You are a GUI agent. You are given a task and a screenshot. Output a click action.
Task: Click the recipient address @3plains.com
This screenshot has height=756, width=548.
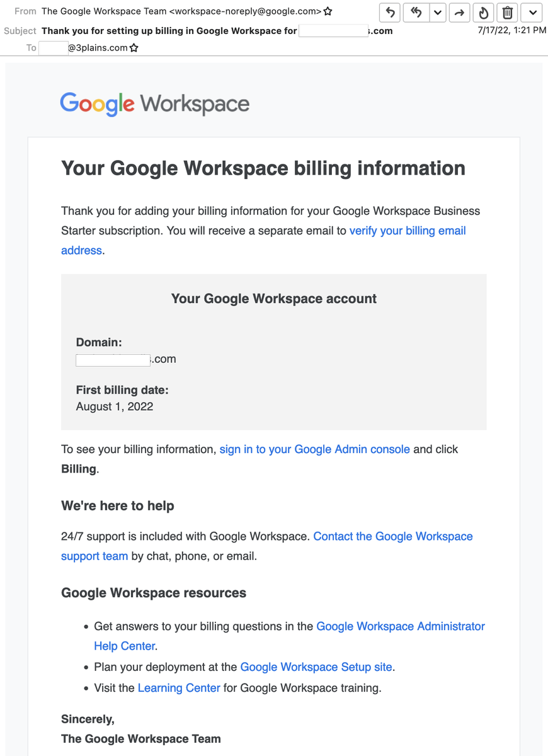pos(98,48)
